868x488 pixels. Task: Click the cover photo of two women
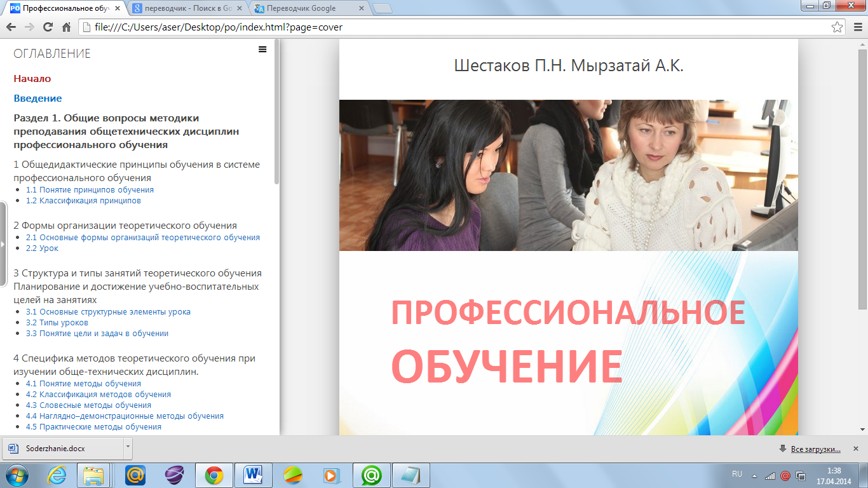coord(568,175)
